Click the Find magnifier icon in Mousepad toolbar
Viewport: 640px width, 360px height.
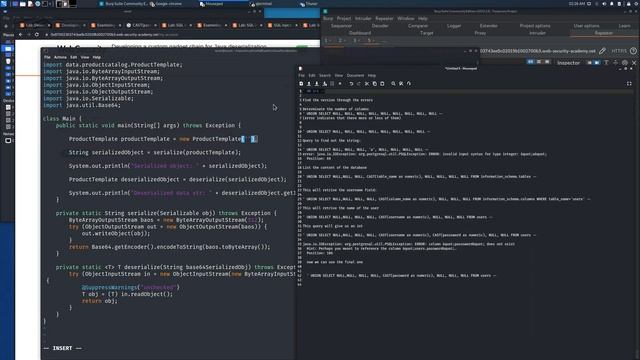393,84
